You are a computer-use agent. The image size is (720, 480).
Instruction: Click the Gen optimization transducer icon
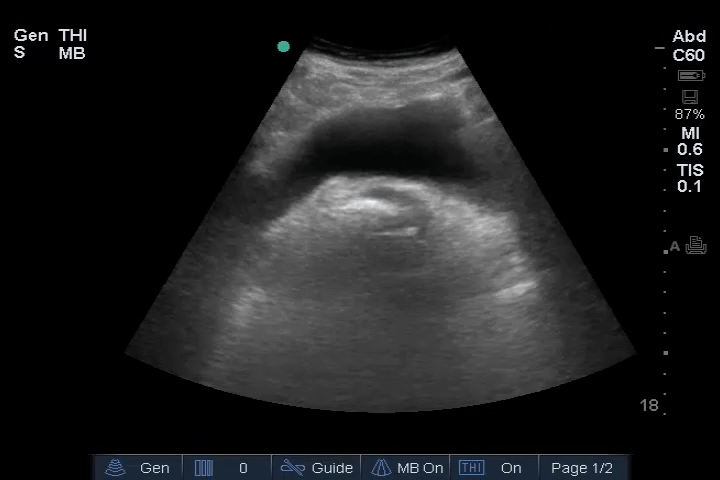117,468
